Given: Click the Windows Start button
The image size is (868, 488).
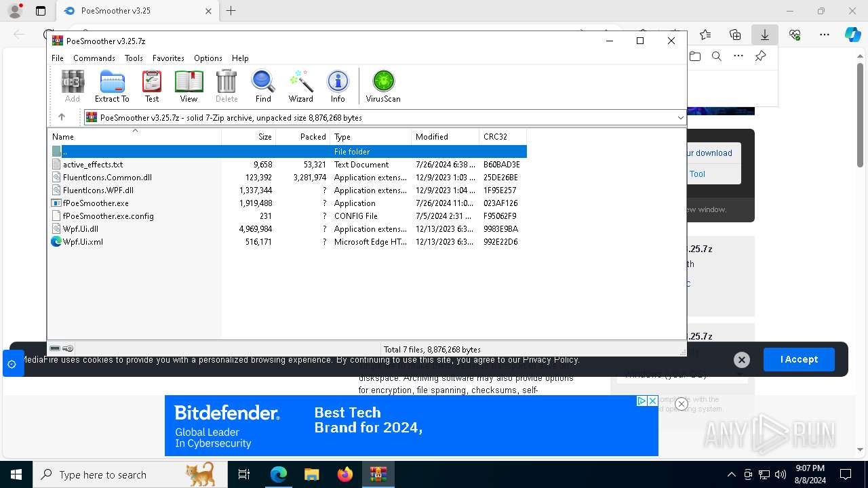Looking at the screenshot, I should (16, 474).
